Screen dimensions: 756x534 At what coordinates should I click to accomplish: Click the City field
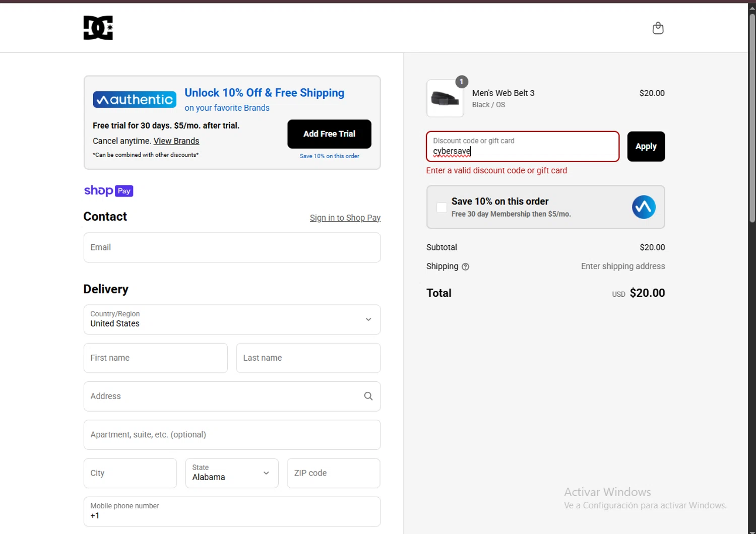pyautogui.click(x=130, y=473)
